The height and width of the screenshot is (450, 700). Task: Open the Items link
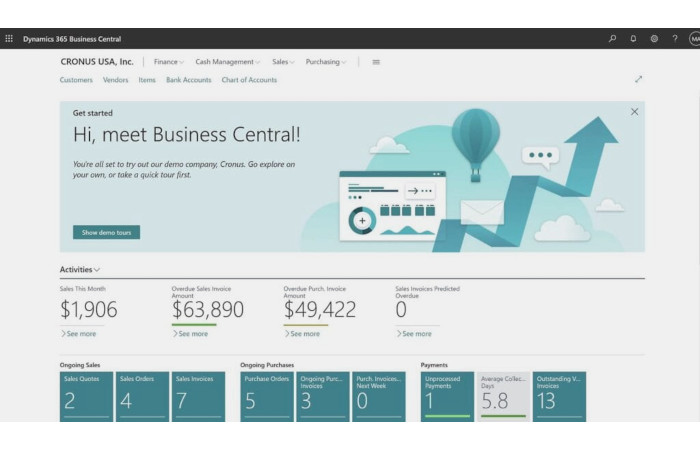pyautogui.click(x=147, y=80)
